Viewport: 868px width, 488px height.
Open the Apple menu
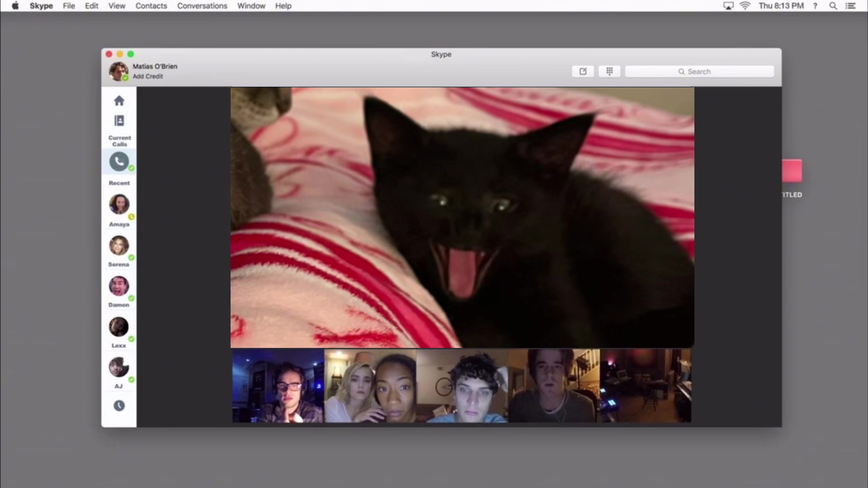[x=15, y=6]
